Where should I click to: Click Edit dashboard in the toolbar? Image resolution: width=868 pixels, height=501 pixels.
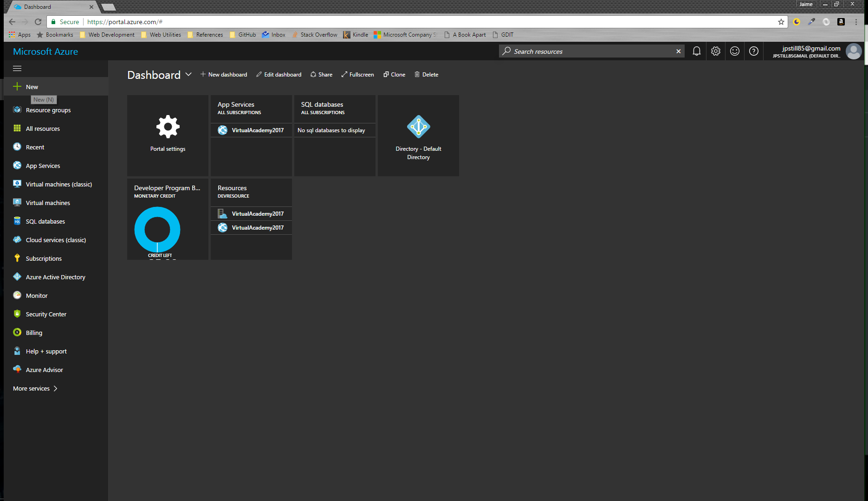(x=279, y=75)
